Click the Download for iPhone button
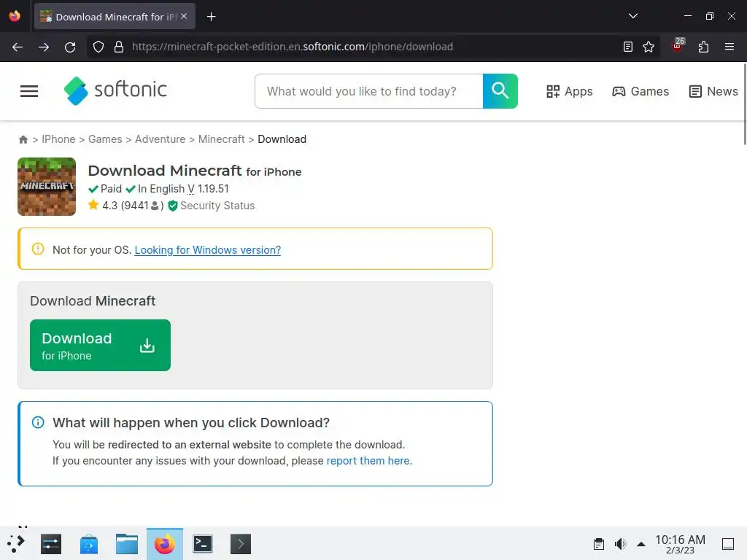The width and height of the screenshot is (747, 560). coord(100,345)
